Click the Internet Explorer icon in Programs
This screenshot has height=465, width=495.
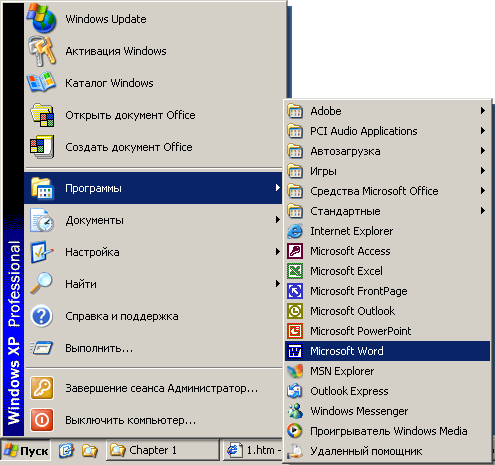coord(295,231)
